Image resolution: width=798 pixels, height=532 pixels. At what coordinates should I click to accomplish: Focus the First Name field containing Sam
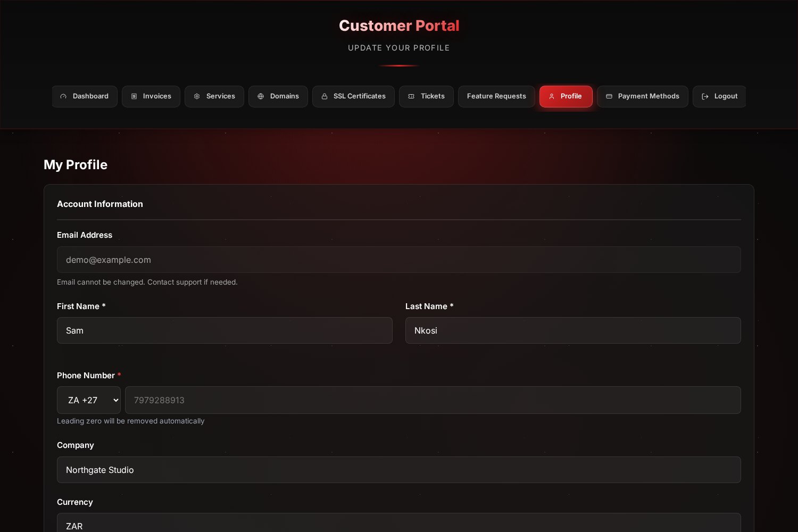point(225,330)
